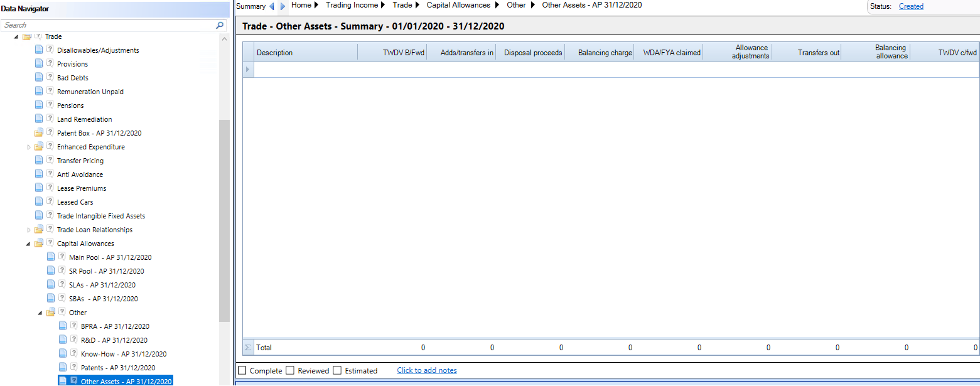Select Trade Intangible Fixed Assets item
Screen dimensions: 980x386
tap(101, 216)
